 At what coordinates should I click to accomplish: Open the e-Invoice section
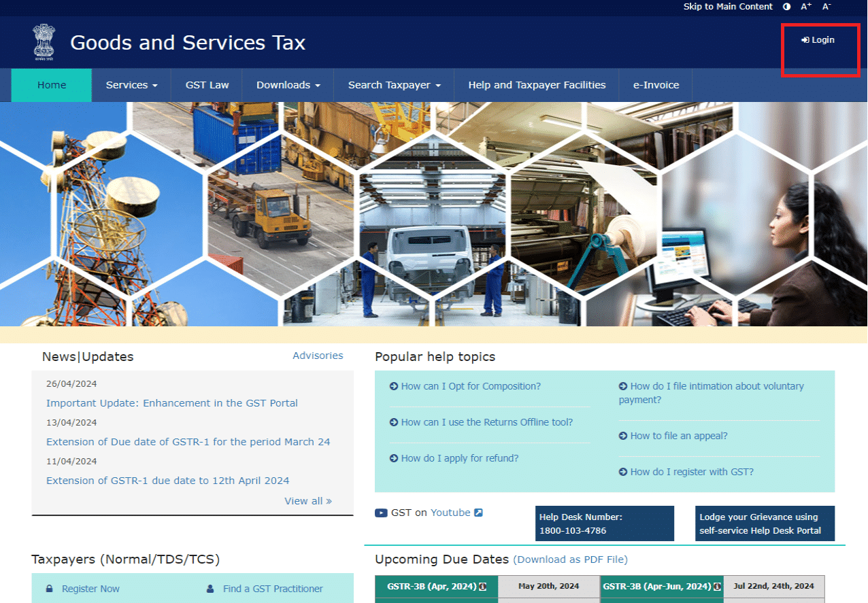coord(655,85)
